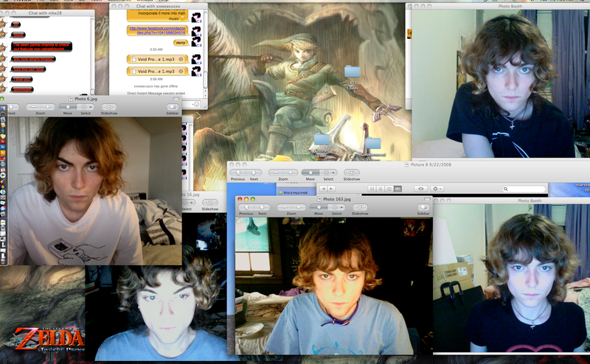Zoom out in the Picture 8 9/22/2008 window

[276, 172]
